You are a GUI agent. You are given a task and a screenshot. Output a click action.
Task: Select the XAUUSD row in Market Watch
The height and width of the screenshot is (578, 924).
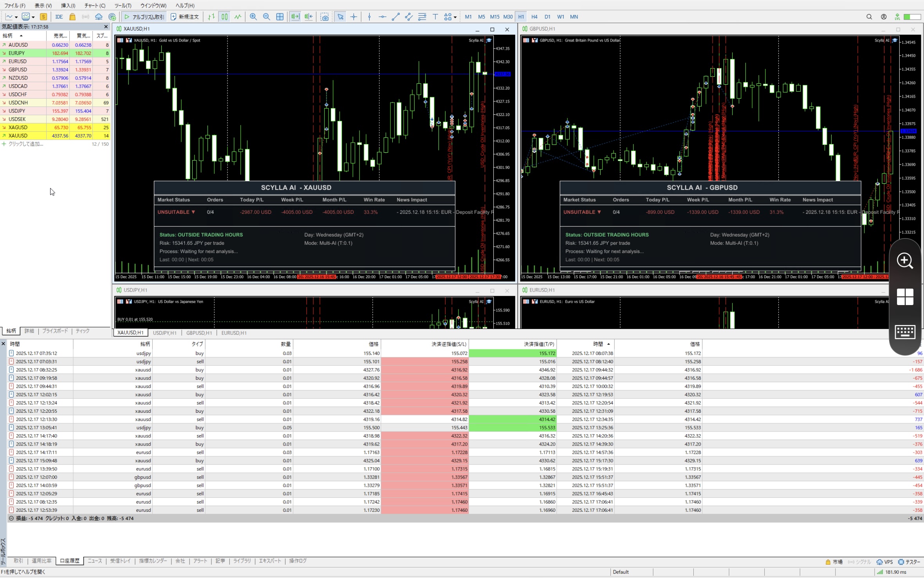pyautogui.click(x=18, y=136)
